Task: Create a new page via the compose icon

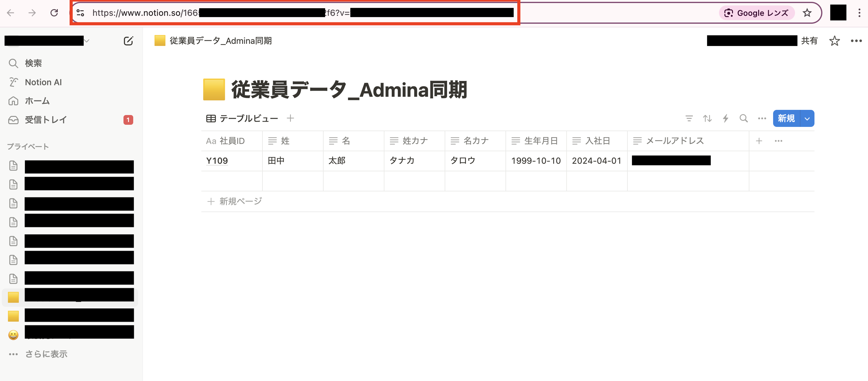Action: [128, 40]
